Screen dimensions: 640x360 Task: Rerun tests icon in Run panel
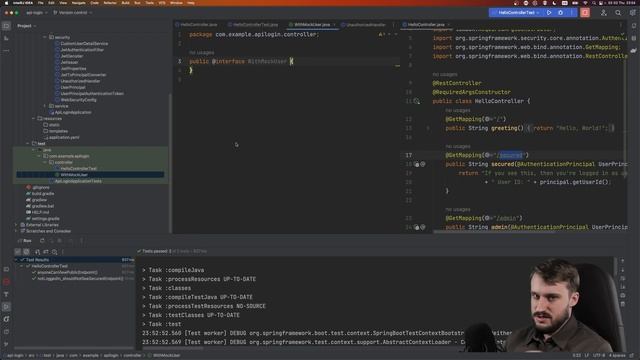pyautogui.click(x=42, y=241)
